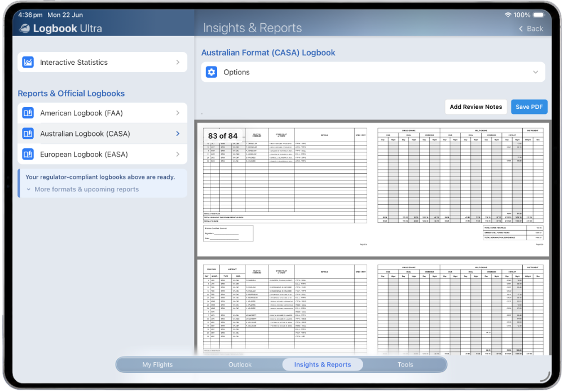
Task: Switch to the Outlook tab
Action: tap(240, 365)
